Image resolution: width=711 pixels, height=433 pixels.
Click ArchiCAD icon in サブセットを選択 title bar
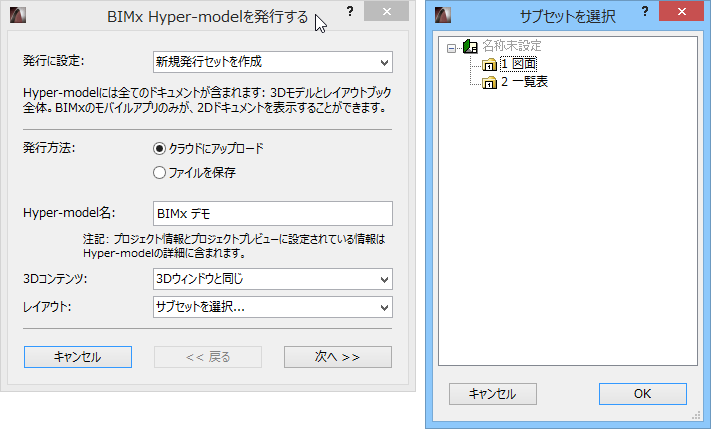[x=443, y=15]
